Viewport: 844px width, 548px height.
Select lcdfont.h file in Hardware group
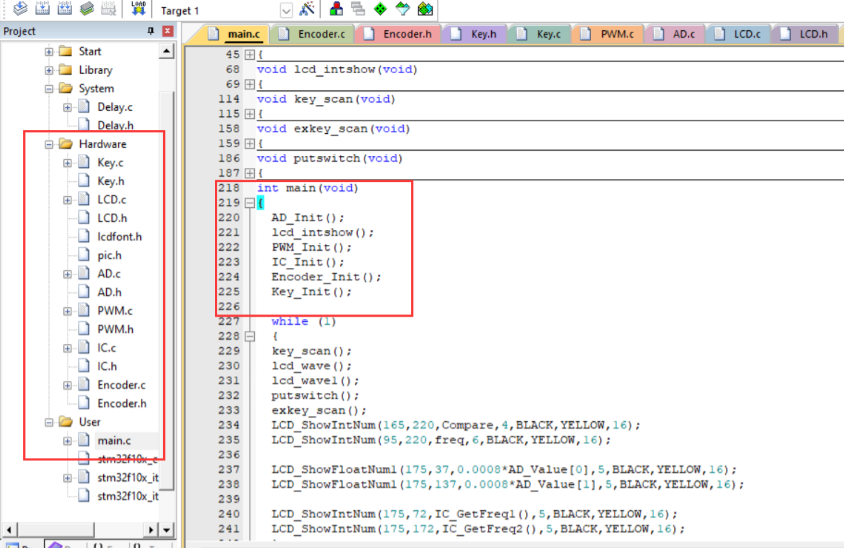[x=118, y=237]
